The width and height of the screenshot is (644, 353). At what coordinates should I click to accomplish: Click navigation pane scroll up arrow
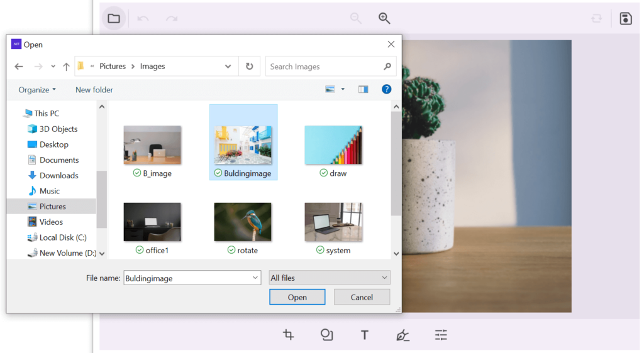(x=102, y=107)
